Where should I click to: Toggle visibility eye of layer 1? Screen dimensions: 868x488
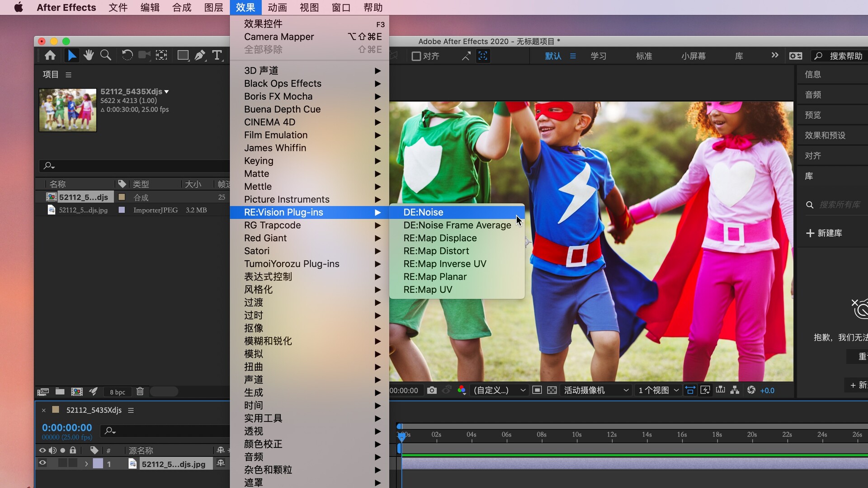42,463
